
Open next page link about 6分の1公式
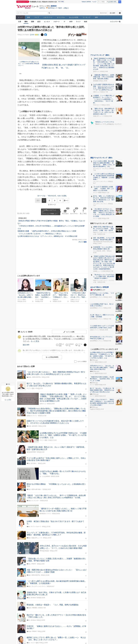(52, 196)
